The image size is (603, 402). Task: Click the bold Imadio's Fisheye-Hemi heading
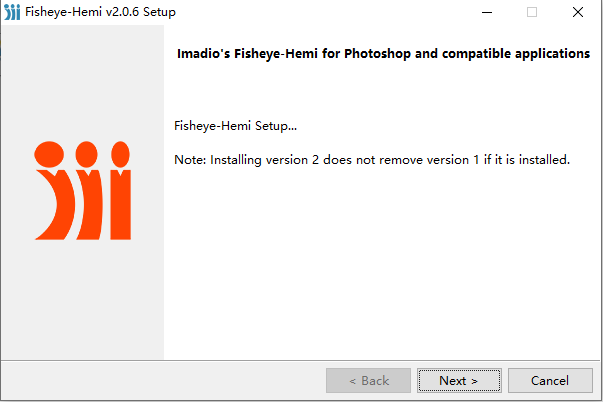(x=382, y=53)
